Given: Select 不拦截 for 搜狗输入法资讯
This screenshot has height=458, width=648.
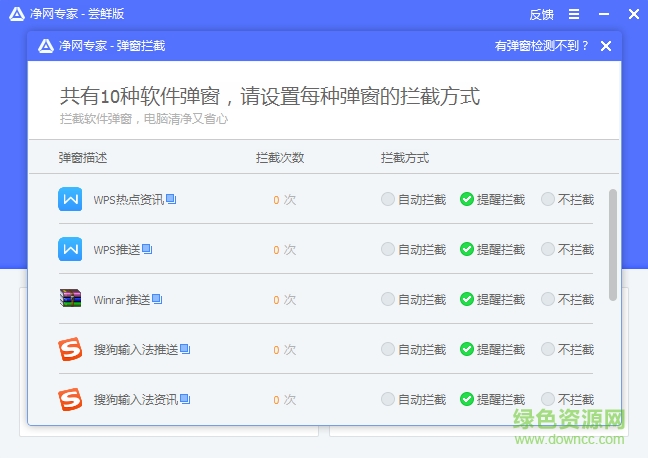Looking at the screenshot, I should [x=567, y=399].
